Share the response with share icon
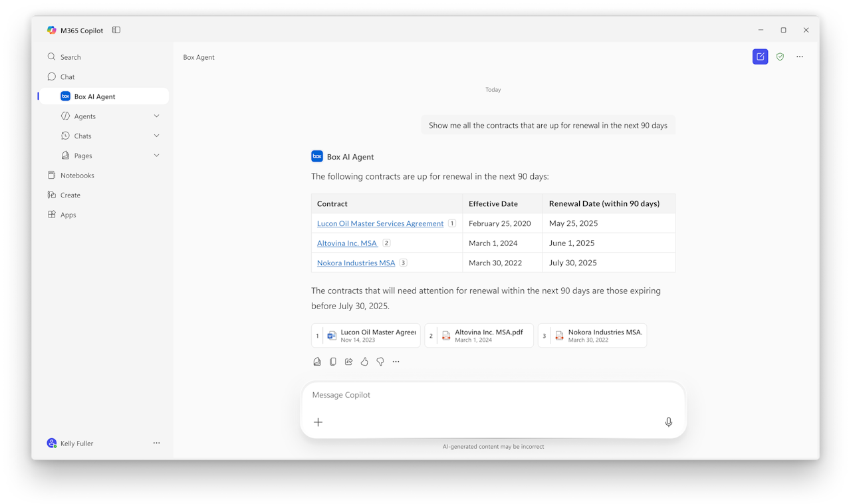The height and width of the screenshot is (504, 851). (x=348, y=362)
